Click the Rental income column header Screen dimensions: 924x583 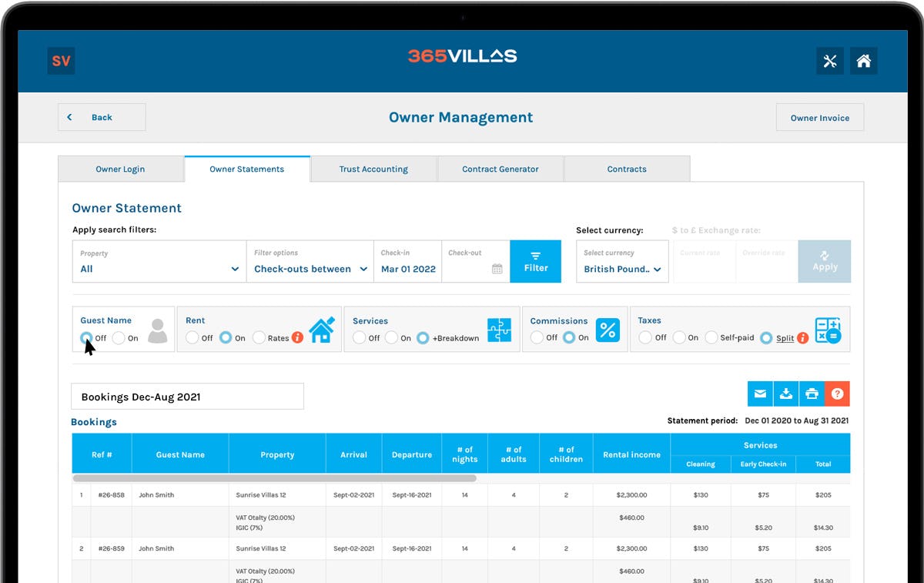(x=631, y=454)
